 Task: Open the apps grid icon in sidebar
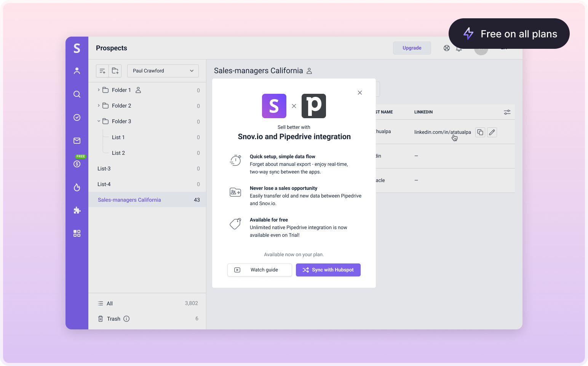[77, 233]
